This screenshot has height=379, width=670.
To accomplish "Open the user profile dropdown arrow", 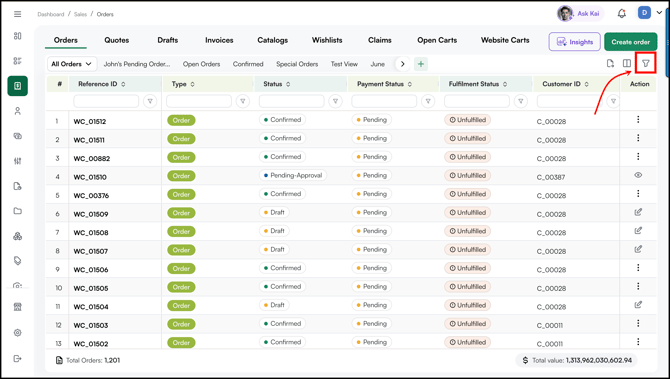I will 659,13.
